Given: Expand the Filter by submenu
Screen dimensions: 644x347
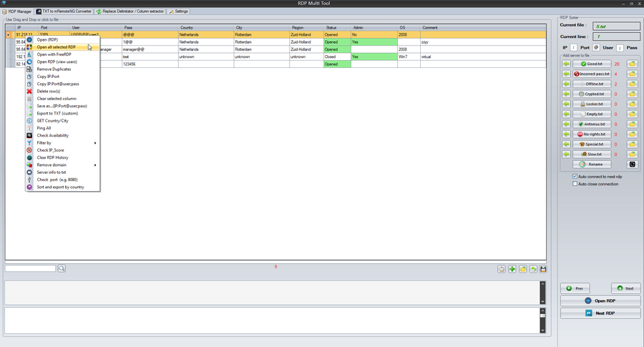Looking at the screenshot, I should click(64, 143).
